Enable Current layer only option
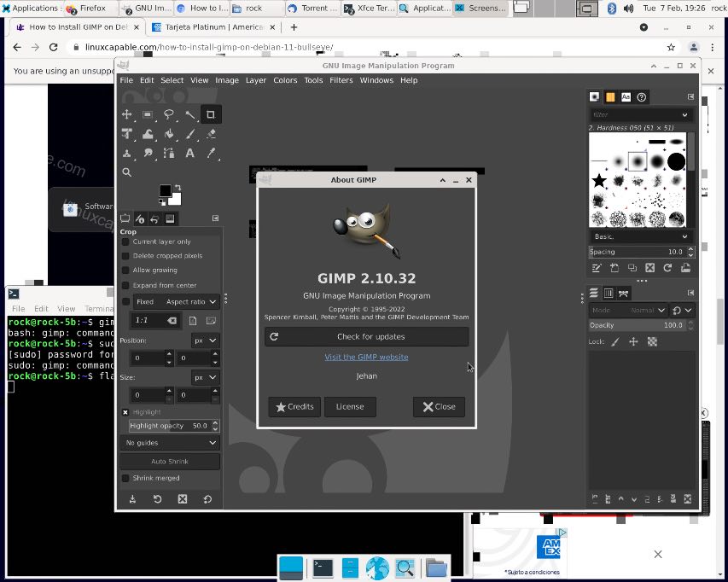Screen dimensions: 728x582 pyautogui.click(x=125, y=242)
